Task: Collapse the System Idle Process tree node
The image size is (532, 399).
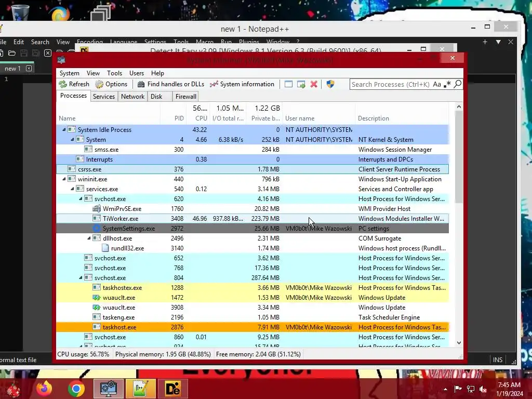Action: (x=64, y=129)
